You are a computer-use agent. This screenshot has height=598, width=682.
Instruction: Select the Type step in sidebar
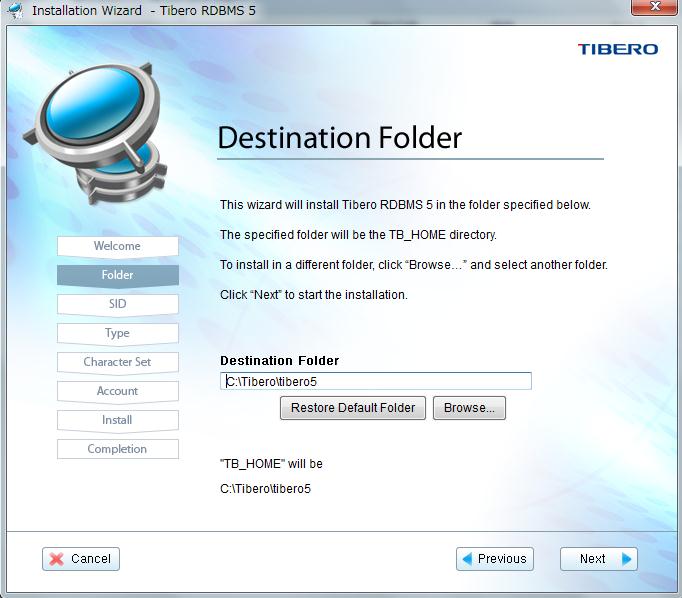point(117,333)
